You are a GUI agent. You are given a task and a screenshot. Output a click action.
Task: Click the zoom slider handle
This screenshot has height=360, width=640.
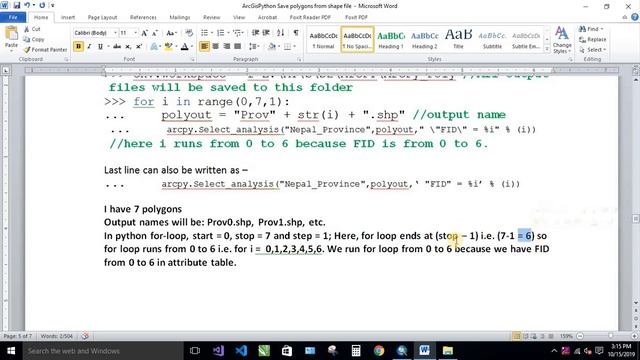click(611, 336)
